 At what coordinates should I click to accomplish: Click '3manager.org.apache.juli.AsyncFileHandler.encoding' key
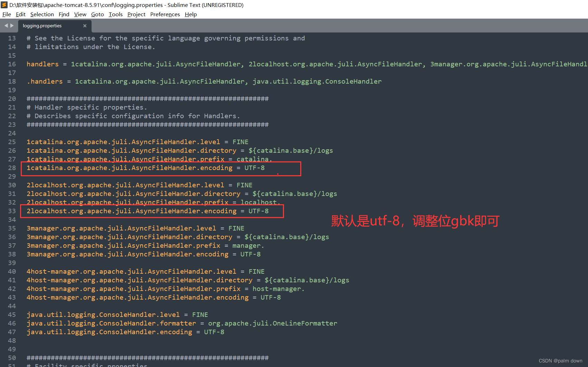tap(127, 254)
